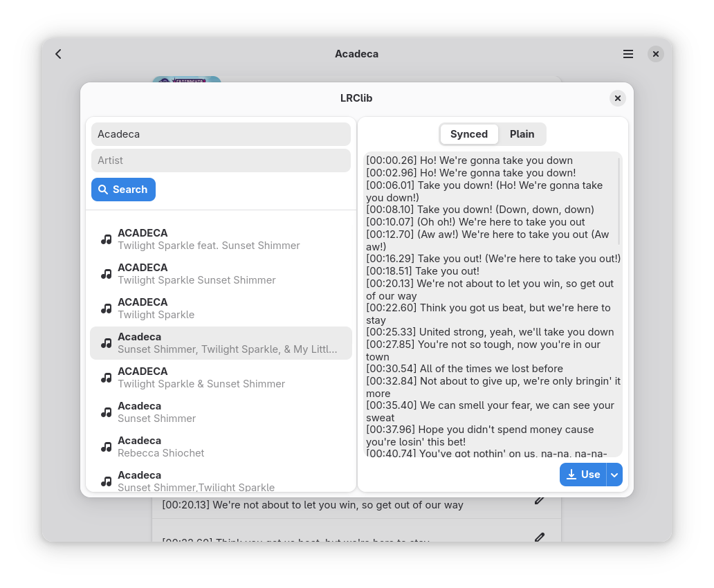
Task: Click the lyrics preview scrollbar
Action: [619, 201]
